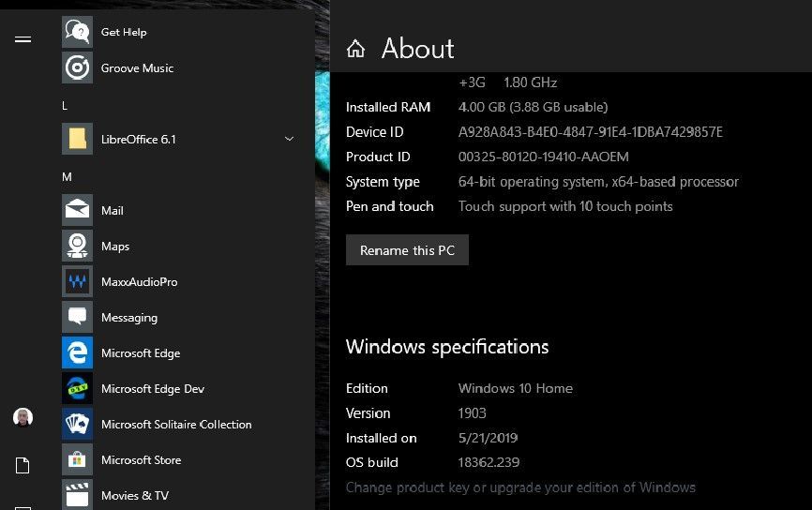Expand the Start menu hamburger button
This screenshot has width=812, height=510.
pos(23,38)
